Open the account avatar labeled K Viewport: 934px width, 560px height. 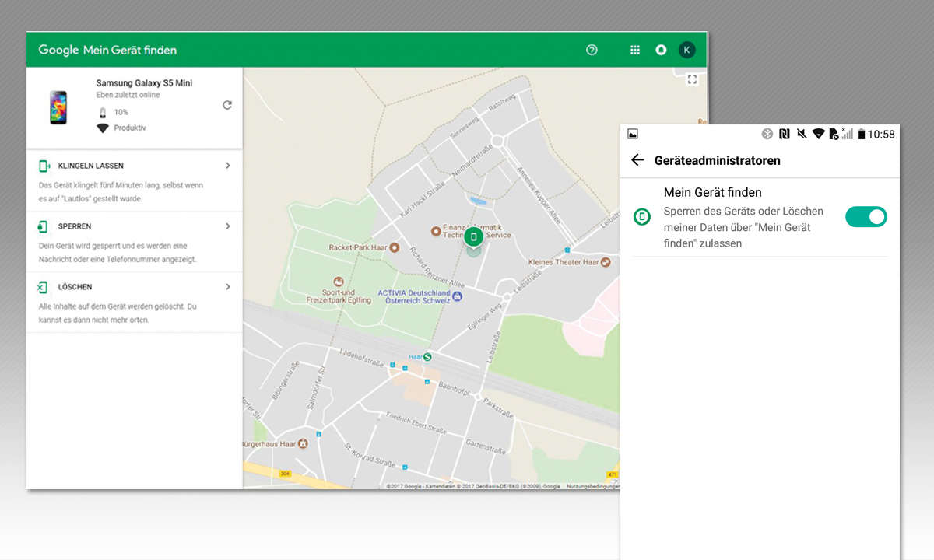click(x=686, y=50)
